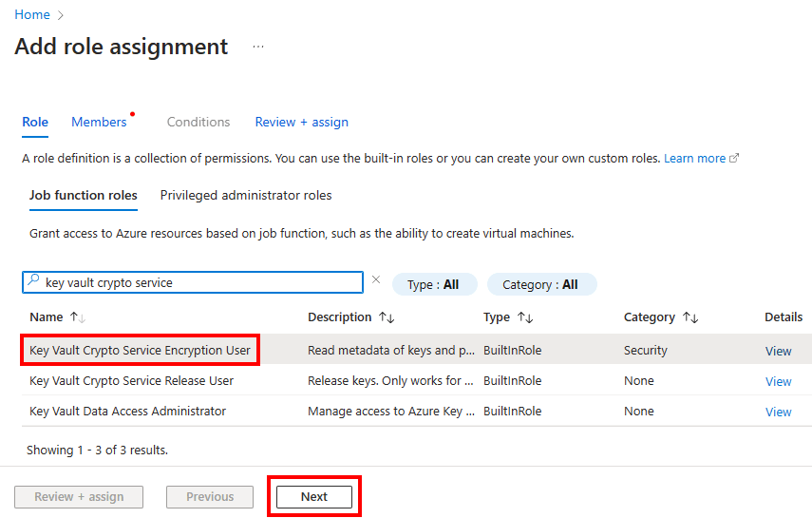
Task: Click the Next button
Action: 313,497
